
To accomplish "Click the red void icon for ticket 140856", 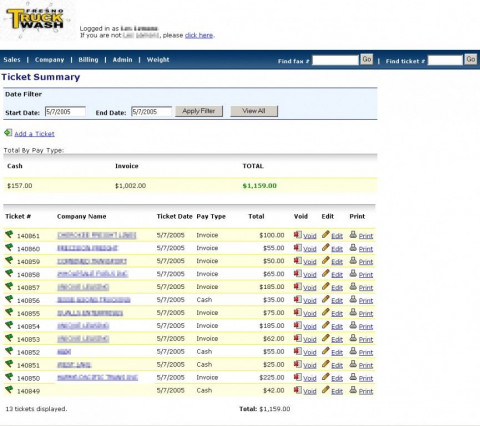I will (298, 299).
